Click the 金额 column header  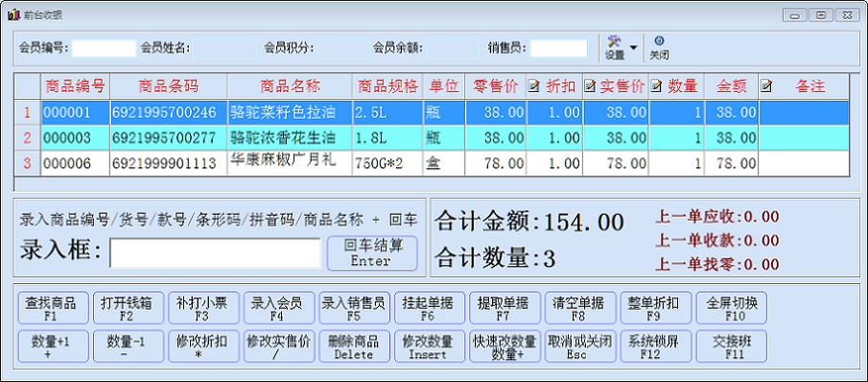coord(731,86)
